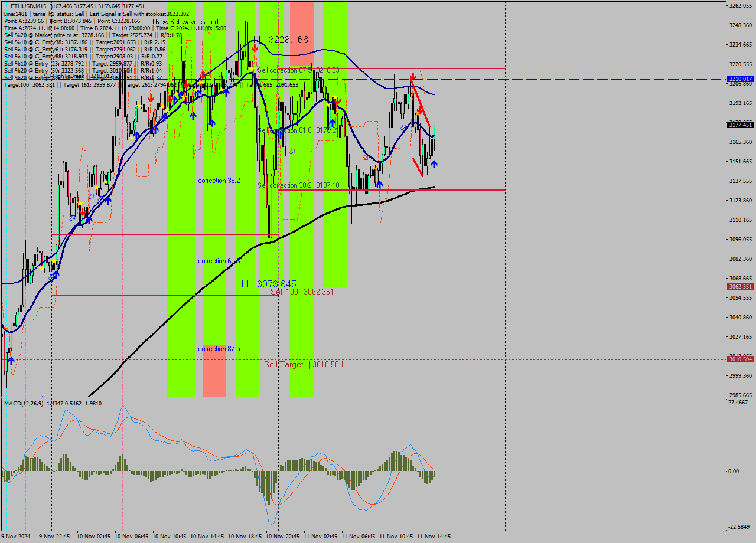
Task: Click the 3248.390 price scale value
Action: coord(740,25)
